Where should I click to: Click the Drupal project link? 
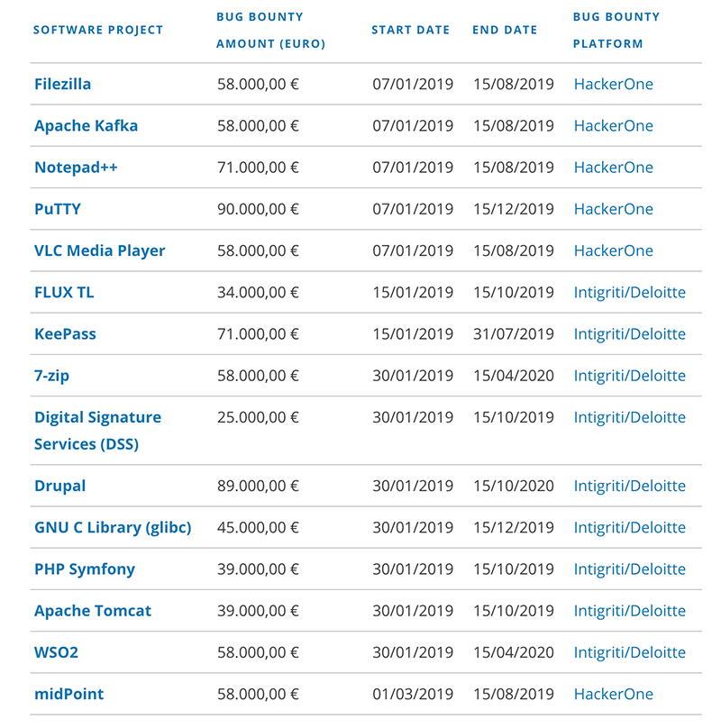(59, 486)
